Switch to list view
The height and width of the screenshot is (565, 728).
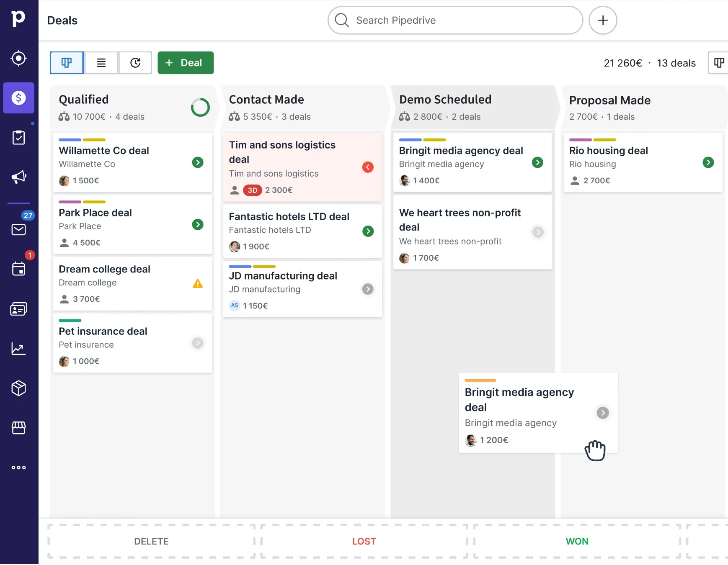(x=101, y=63)
